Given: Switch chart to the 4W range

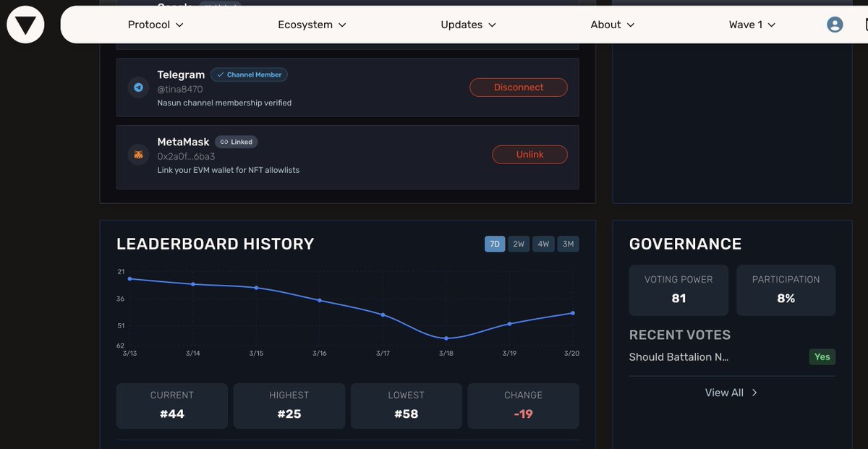Looking at the screenshot, I should click(543, 244).
